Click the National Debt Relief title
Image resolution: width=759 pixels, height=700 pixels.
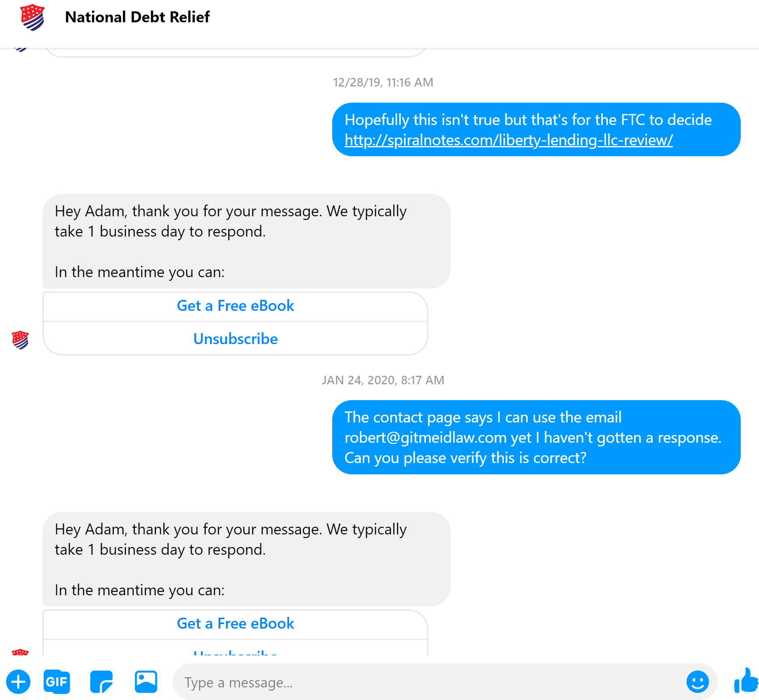pos(137,17)
